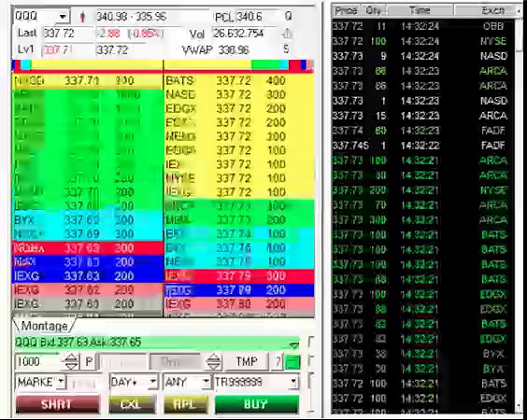Toggle the checkbox right of the TR999999 dropdown
This screenshot has height=420, width=527.
click(x=311, y=382)
